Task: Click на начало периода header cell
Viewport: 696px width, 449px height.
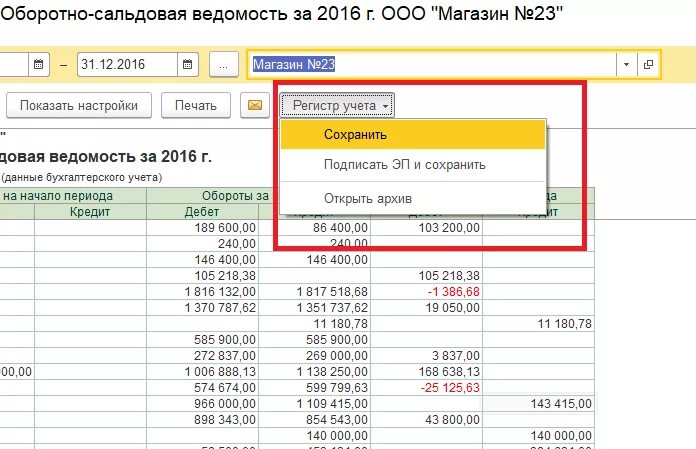Action: pyautogui.click(x=73, y=196)
